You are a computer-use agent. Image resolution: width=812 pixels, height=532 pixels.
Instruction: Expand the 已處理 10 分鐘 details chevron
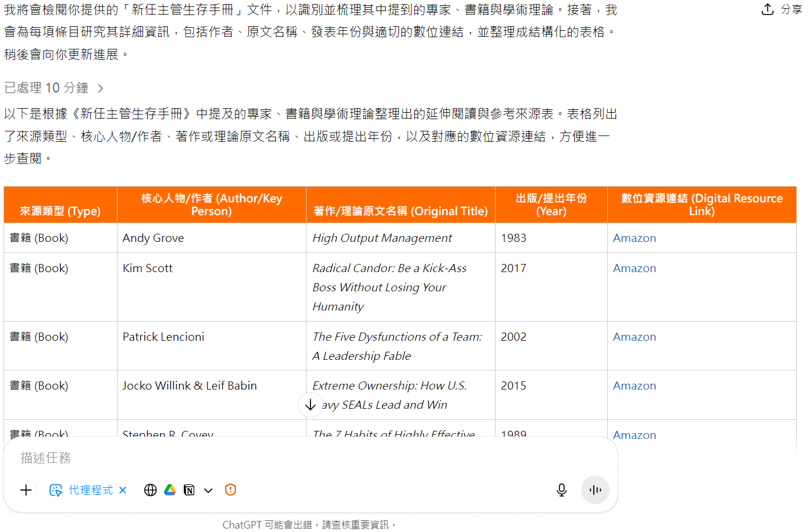[101, 88]
